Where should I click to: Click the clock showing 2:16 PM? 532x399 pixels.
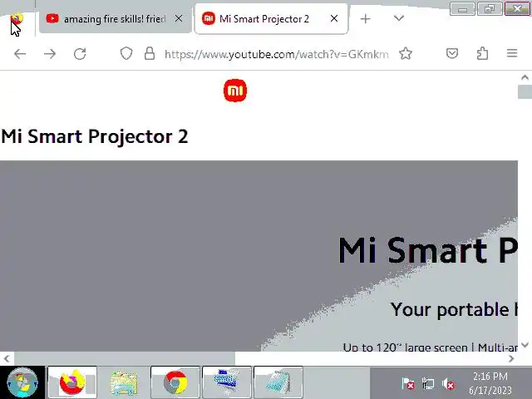click(x=490, y=383)
